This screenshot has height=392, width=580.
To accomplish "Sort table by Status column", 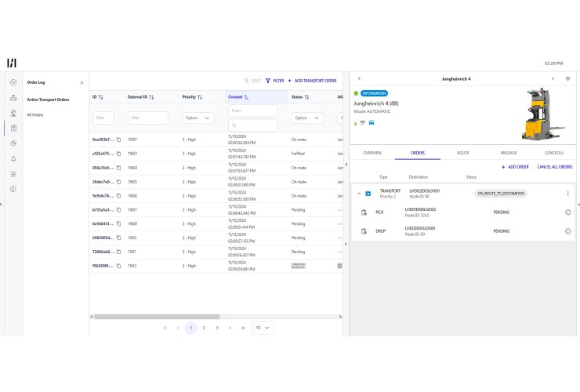I will [306, 97].
